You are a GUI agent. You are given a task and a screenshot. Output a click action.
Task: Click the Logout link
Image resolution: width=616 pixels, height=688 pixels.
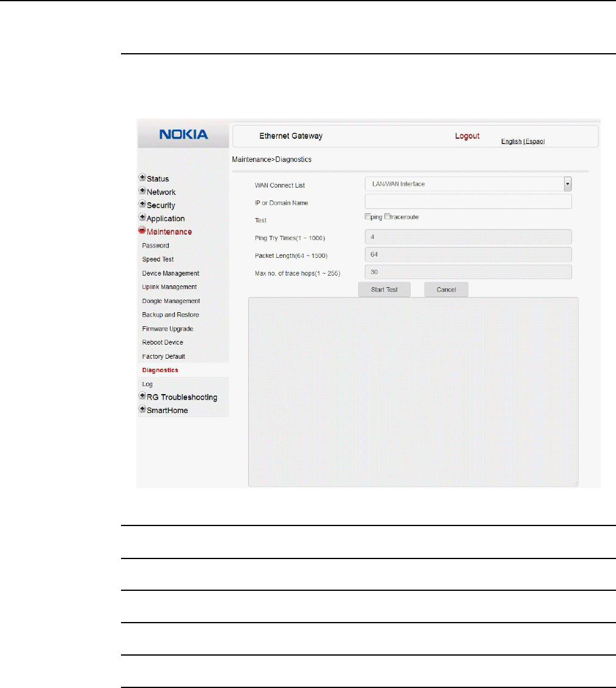[468, 136]
